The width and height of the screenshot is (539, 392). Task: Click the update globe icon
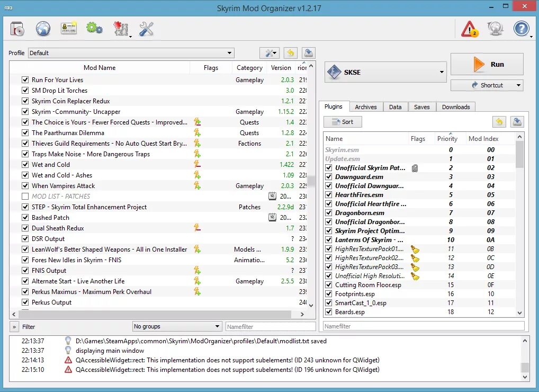(495, 29)
